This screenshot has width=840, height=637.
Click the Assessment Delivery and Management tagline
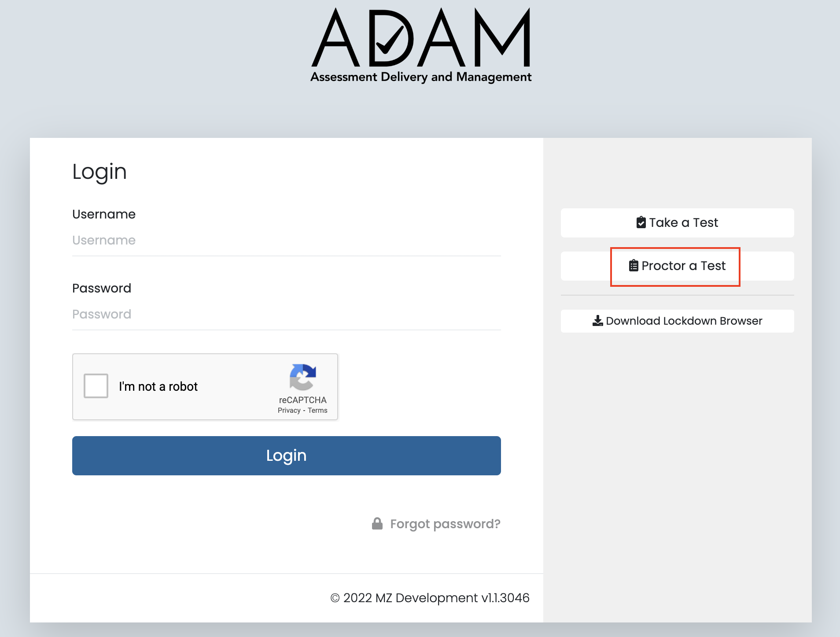pyautogui.click(x=421, y=77)
